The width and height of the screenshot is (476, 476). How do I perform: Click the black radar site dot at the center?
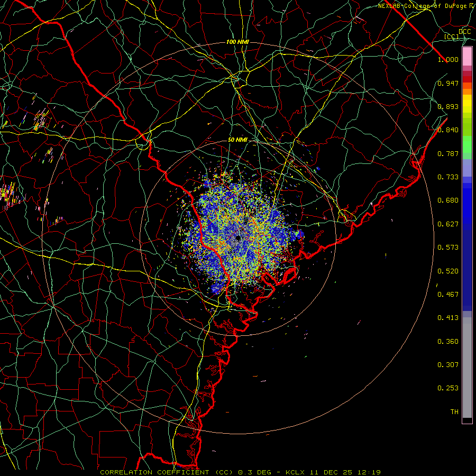238,239
